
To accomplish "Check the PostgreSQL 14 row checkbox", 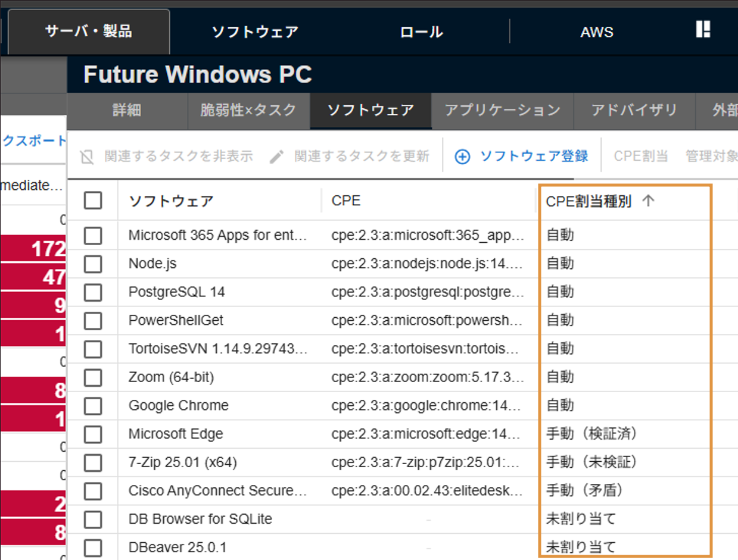I will pyautogui.click(x=93, y=292).
